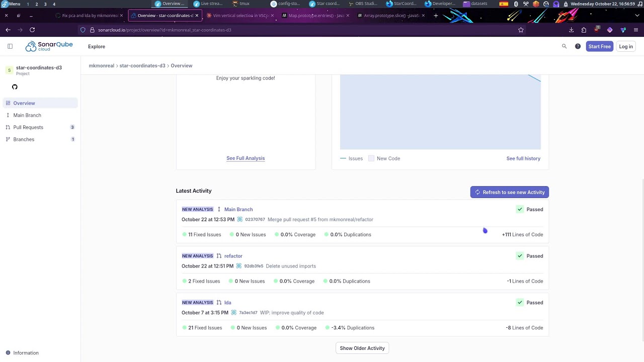Click the Bluetooth tray icon
Screen dimensions: 644x362
coord(516,4)
